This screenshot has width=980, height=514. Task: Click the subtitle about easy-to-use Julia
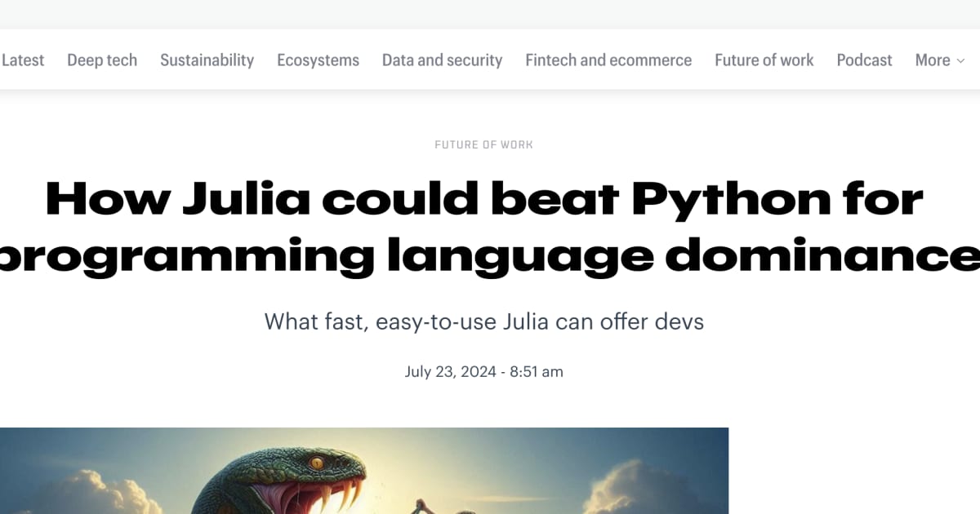coord(483,321)
